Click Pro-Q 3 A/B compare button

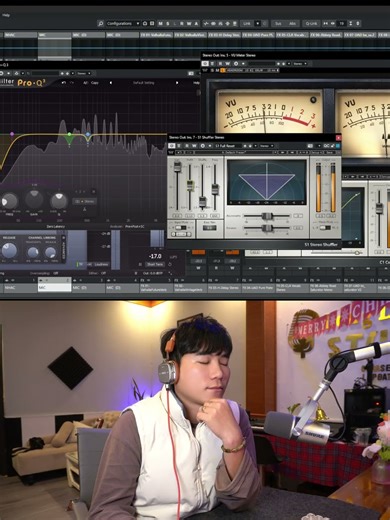pos(85,83)
